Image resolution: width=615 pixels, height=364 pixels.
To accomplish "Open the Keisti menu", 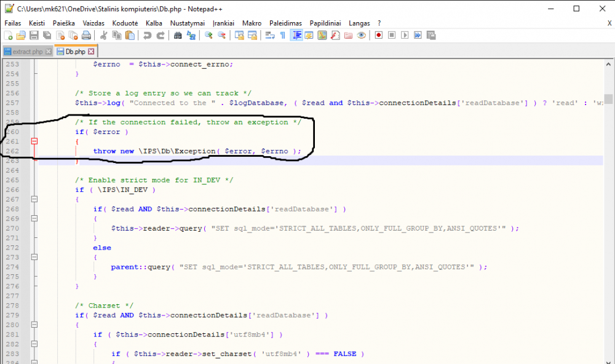I will [37, 23].
